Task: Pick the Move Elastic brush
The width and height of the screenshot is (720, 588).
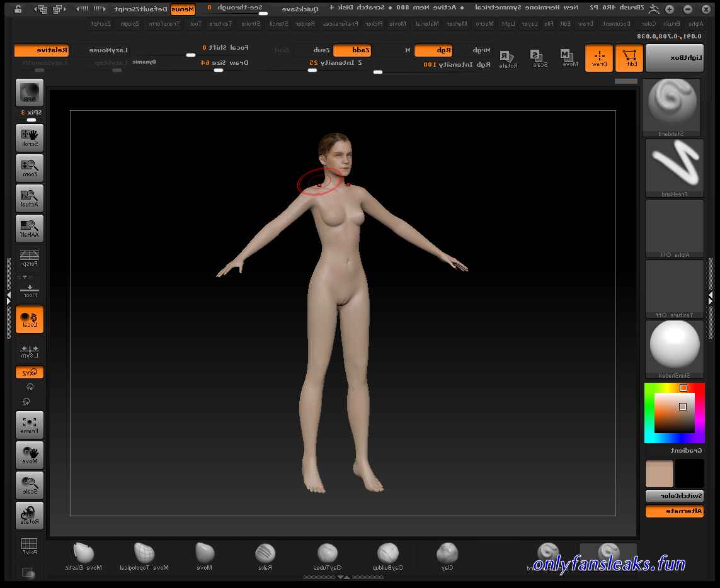Action: (84, 557)
